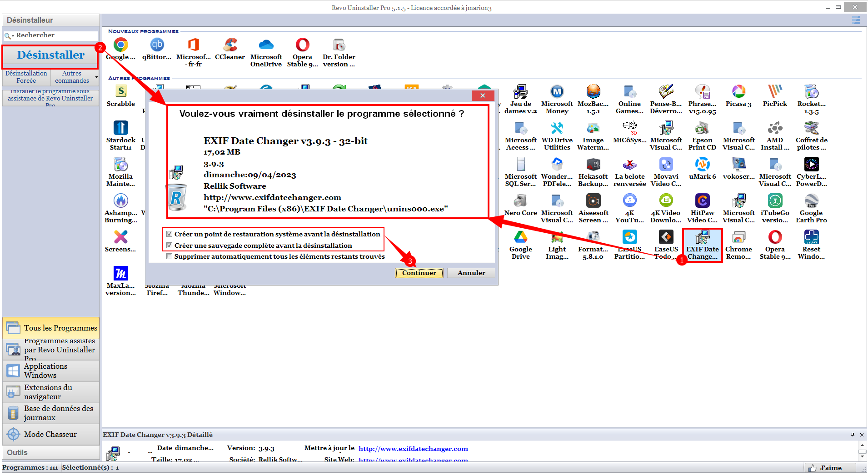The image size is (868, 476).
Task: Open the search options dropdown arrow
Action: [13, 36]
